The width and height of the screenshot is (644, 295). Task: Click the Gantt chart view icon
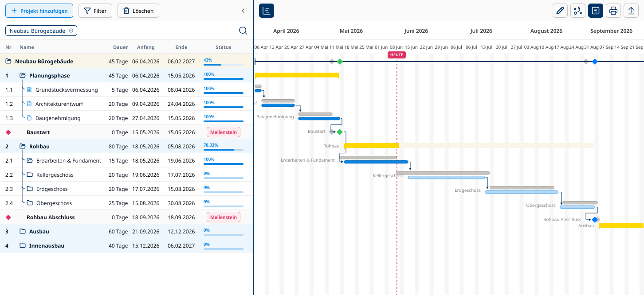pos(267,11)
